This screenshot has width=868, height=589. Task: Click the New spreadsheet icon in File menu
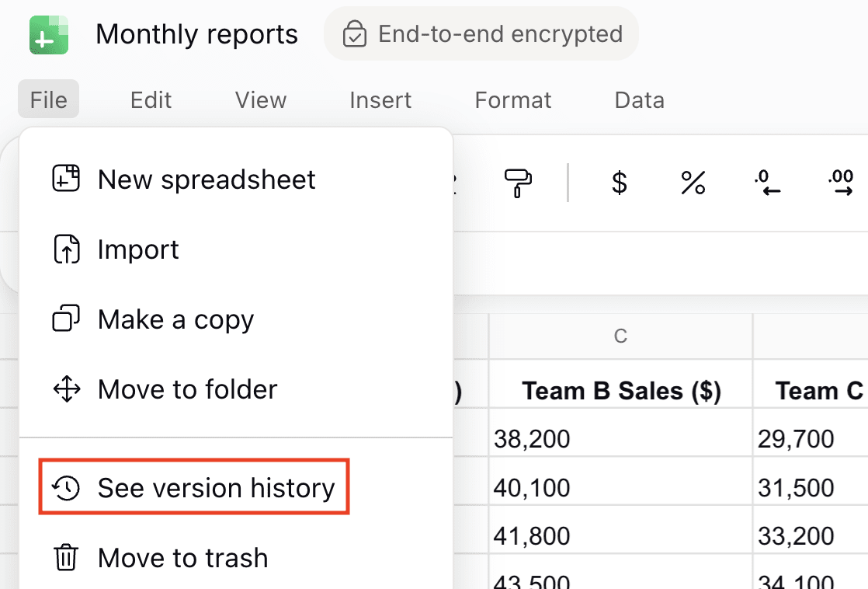[66, 179]
